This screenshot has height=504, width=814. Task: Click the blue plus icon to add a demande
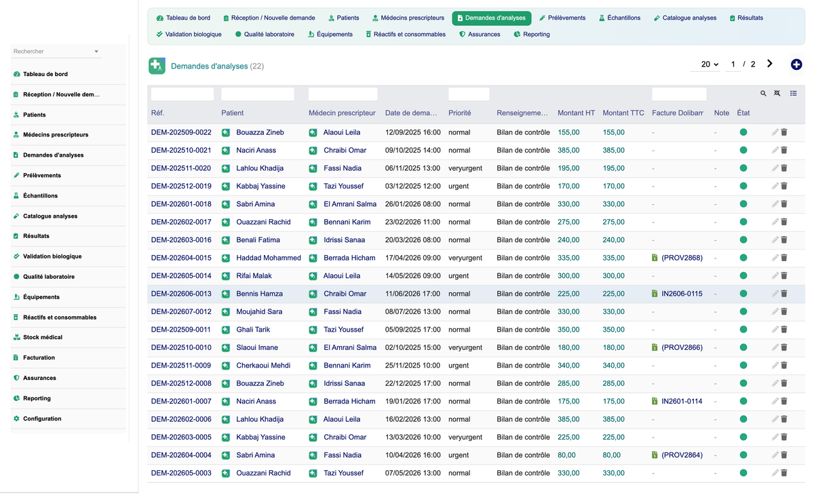pyautogui.click(x=796, y=64)
